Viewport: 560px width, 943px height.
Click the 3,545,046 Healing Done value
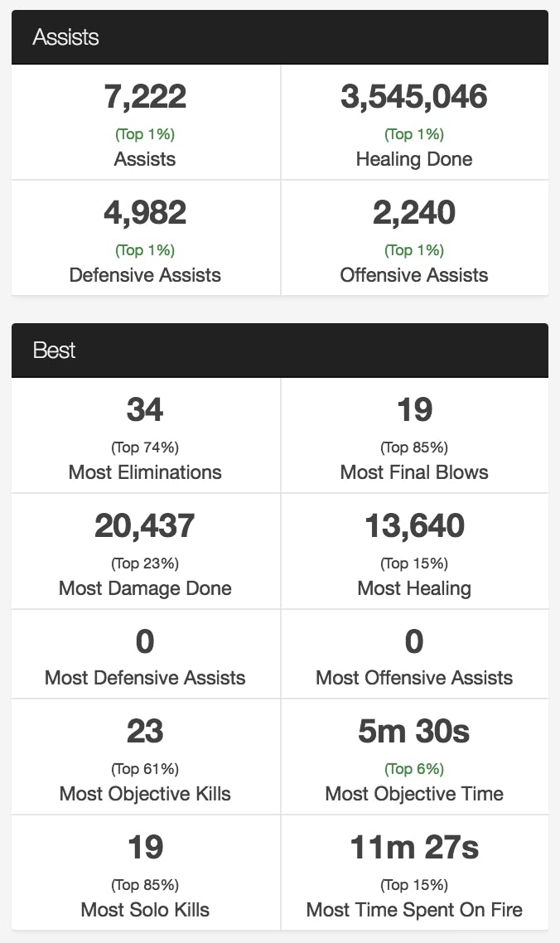coord(414,97)
